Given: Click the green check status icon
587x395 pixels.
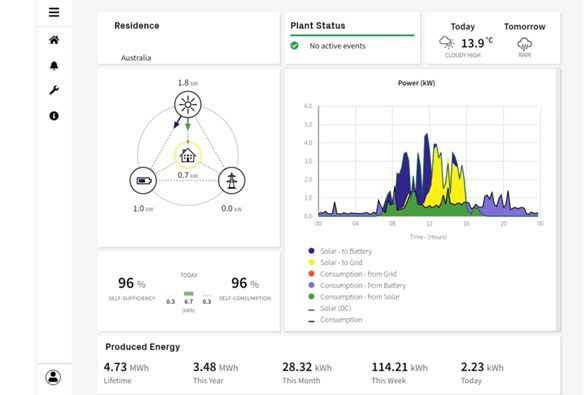Looking at the screenshot, I should coord(295,46).
